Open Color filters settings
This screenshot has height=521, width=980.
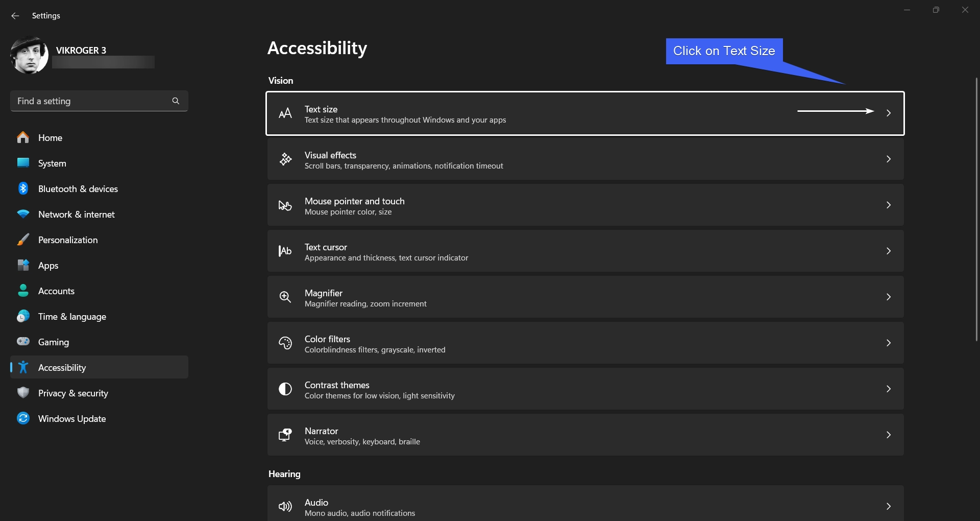click(585, 343)
